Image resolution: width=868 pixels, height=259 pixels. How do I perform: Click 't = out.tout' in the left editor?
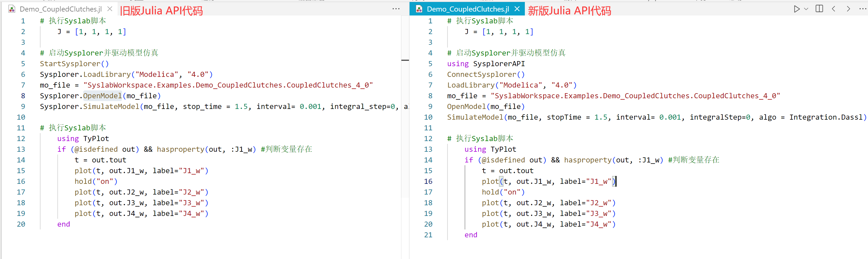coord(100,160)
